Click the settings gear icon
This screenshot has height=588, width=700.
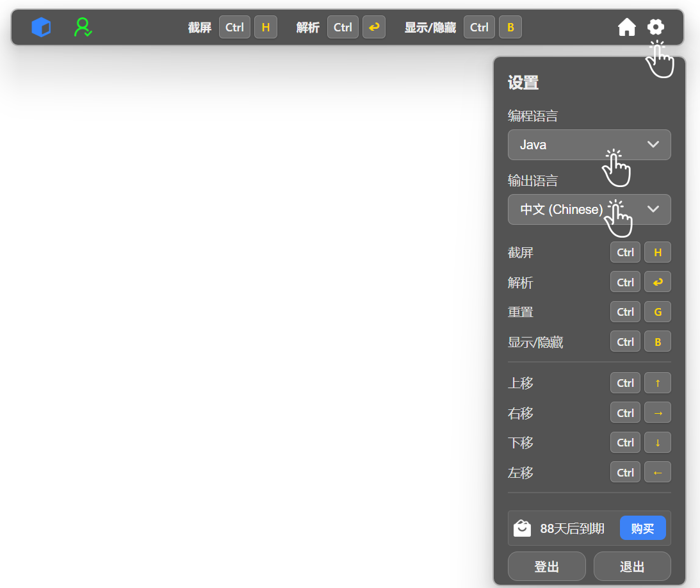tap(656, 27)
